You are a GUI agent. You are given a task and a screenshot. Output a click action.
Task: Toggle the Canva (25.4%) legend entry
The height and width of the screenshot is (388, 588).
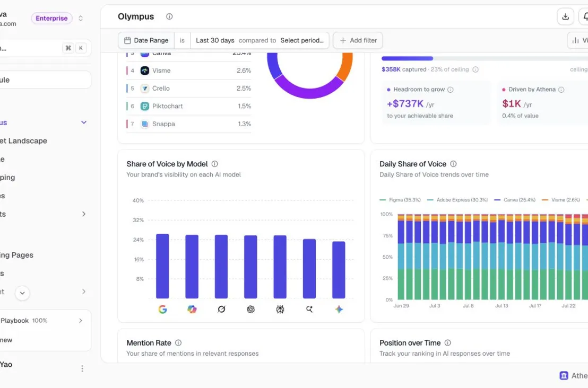(x=515, y=200)
